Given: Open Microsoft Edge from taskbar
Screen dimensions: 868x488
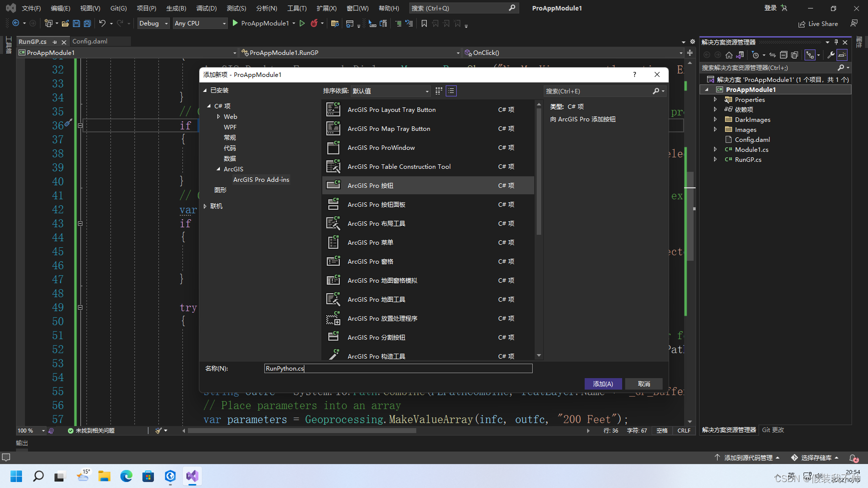Looking at the screenshot, I should point(126,476).
